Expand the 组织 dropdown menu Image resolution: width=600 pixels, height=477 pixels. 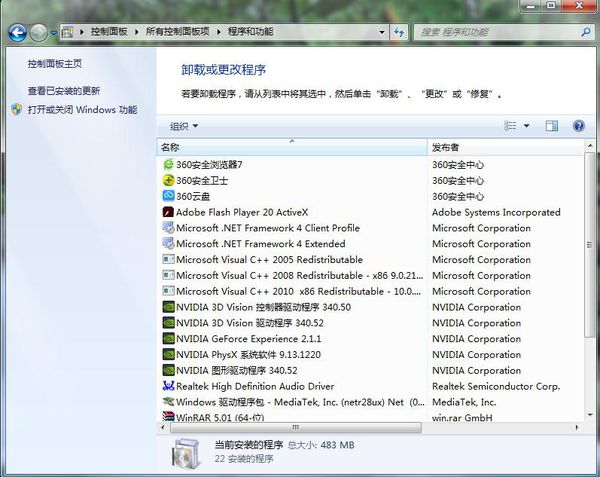(184, 126)
